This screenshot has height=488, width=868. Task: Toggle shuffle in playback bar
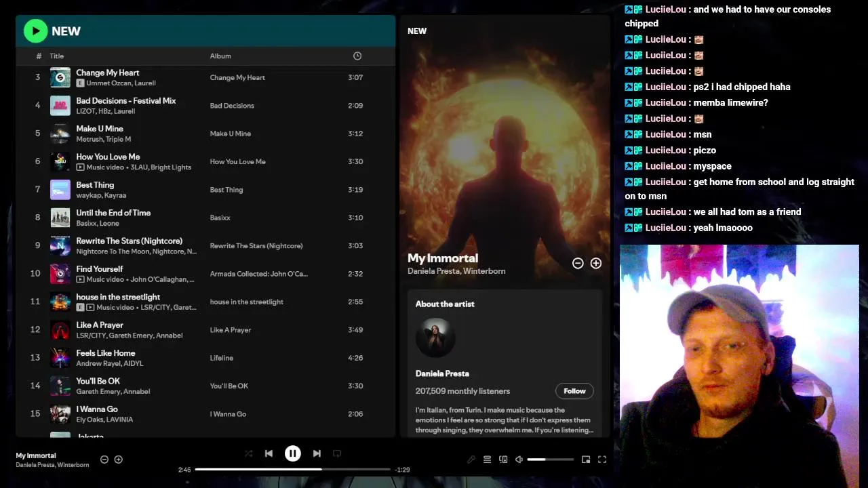pos(248,453)
